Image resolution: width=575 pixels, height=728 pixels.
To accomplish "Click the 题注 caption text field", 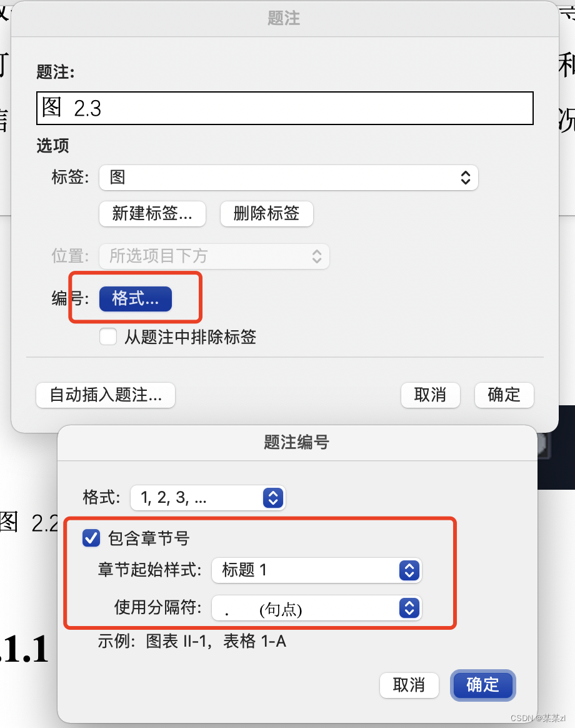I will tap(285, 108).
